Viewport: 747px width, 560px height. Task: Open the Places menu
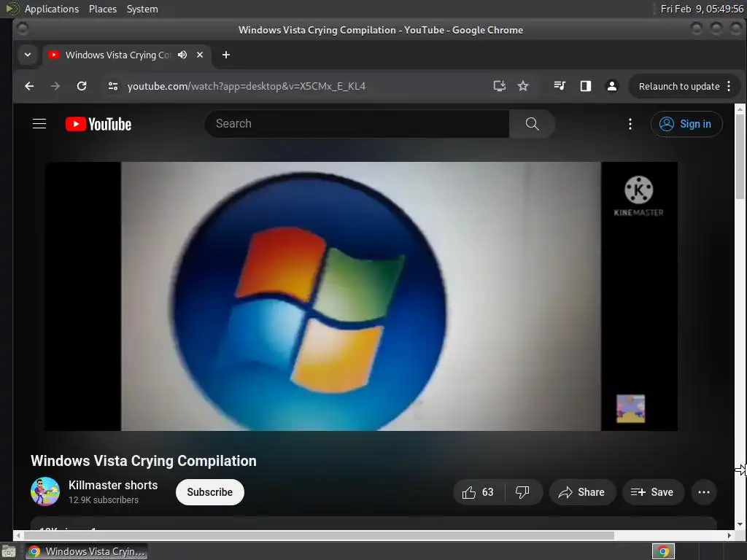102,9
